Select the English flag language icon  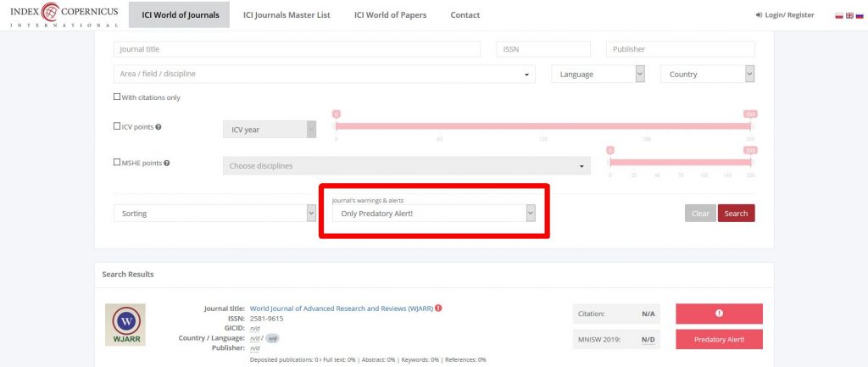(849, 15)
